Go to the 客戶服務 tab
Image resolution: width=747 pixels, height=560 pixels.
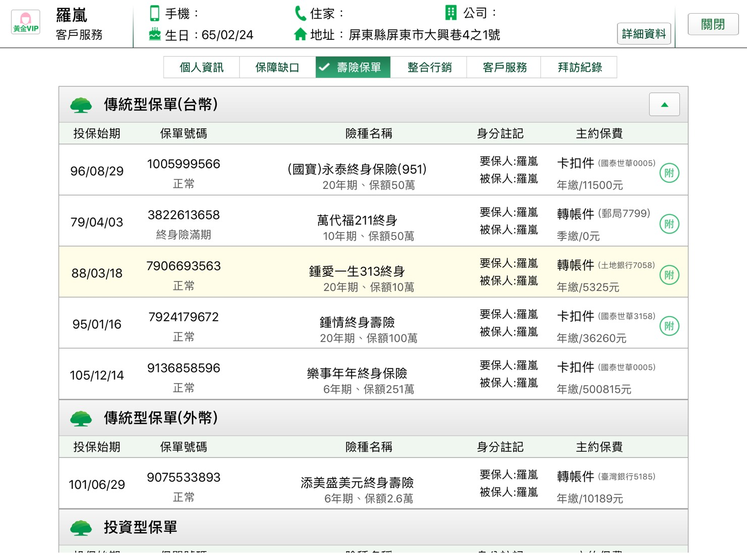504,67
